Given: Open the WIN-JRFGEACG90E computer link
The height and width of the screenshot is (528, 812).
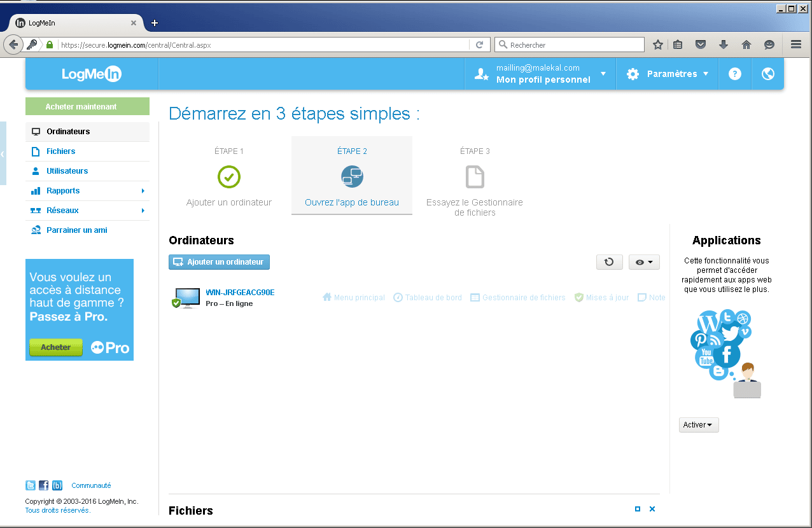Looking at the screenshot, I should tap(240, 292).
